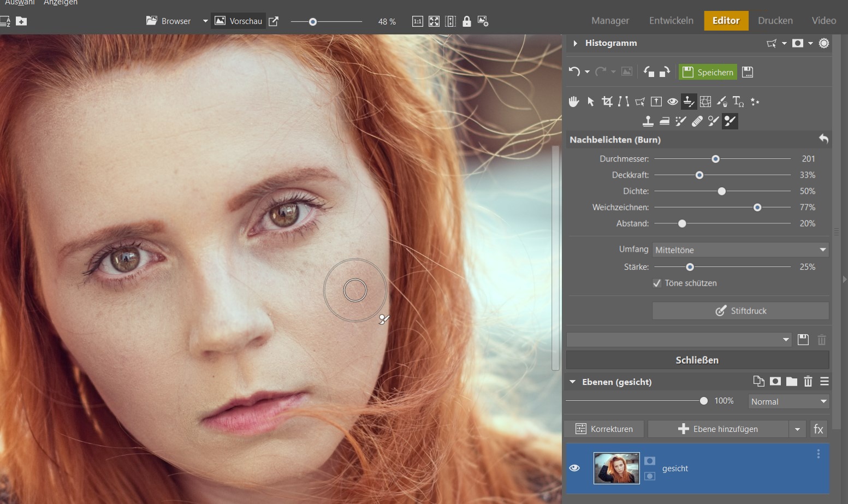
Task: Select the Text tool
Action: click(738, 102)
